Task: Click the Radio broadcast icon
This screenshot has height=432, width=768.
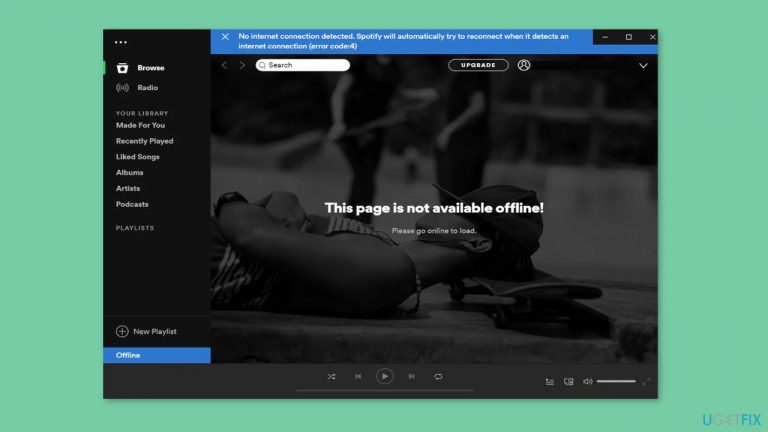Action: 122,88
